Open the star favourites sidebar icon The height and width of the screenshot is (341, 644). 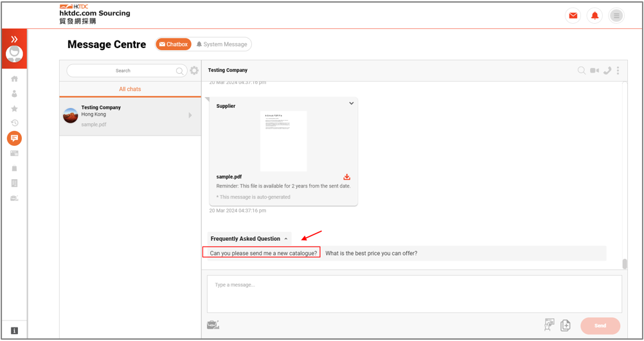click(14, 109)
